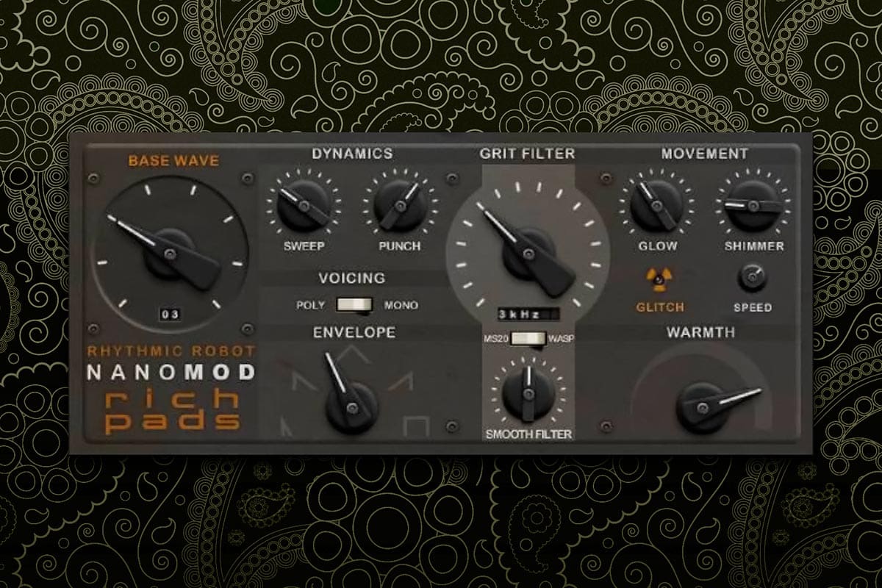This screenshot has height=588, width=882.
Task: Toggle the Poly/Mono voicing switch
Action: 354,304
